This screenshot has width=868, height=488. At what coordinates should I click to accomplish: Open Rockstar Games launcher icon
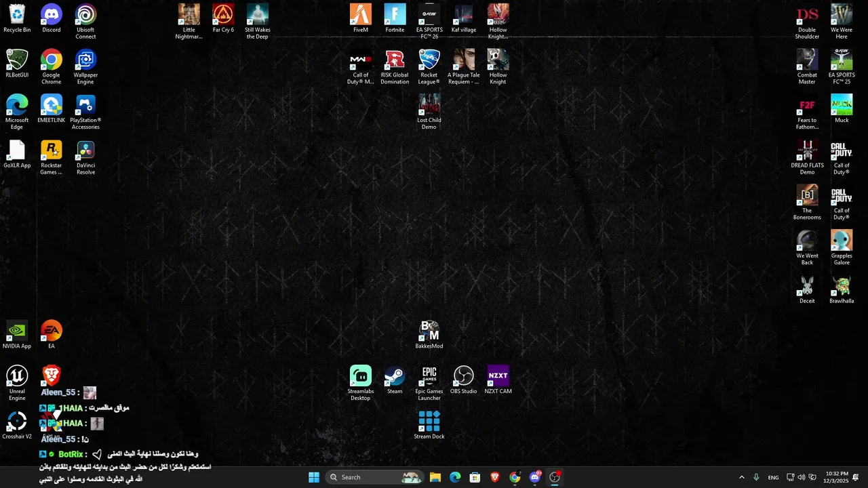point(52,158)
